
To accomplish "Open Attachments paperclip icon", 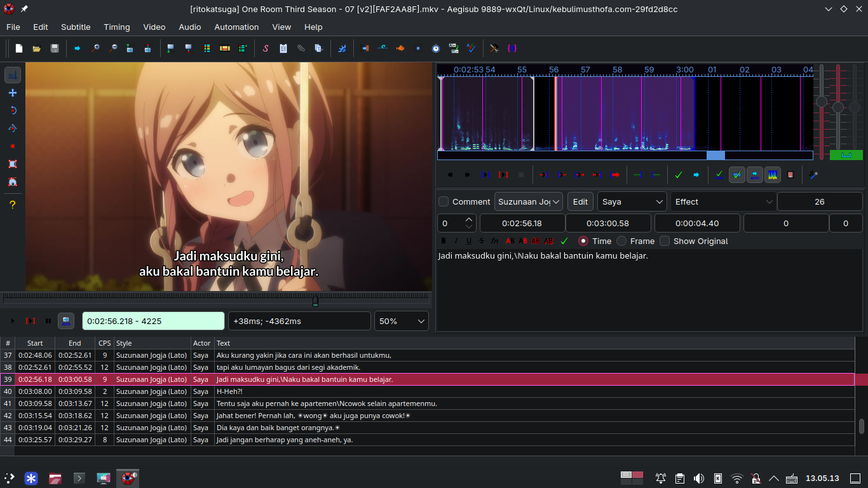I will [301, 48].
